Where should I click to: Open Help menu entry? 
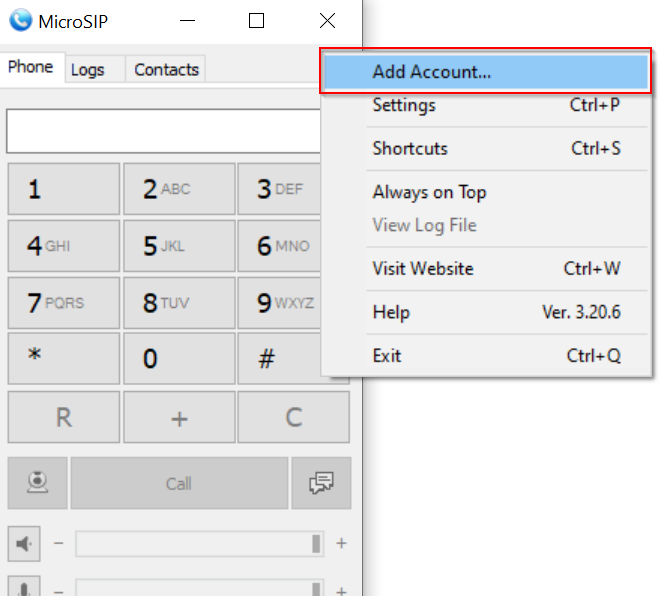click(485, 312)
